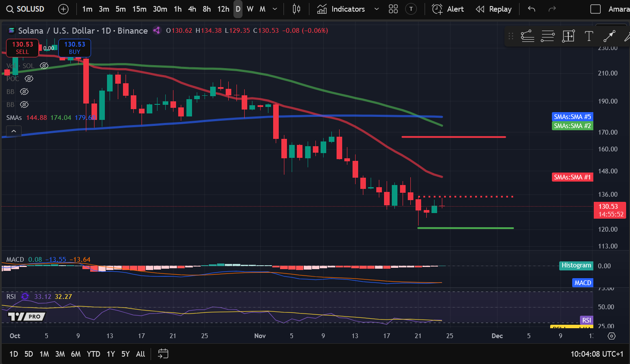Open the chart layout grid icon
The height and width of the screenshot is (364, 630).
[393, 9]
